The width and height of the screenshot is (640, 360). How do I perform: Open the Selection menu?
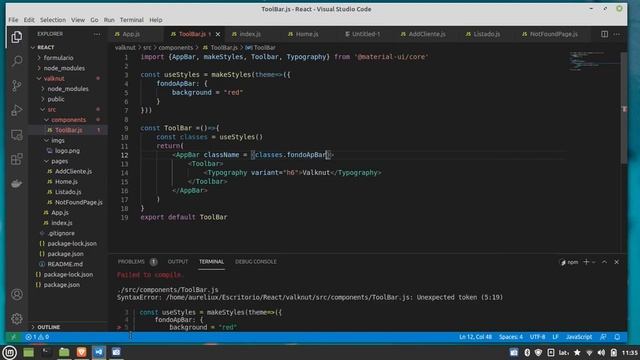(x=53, y=20)
